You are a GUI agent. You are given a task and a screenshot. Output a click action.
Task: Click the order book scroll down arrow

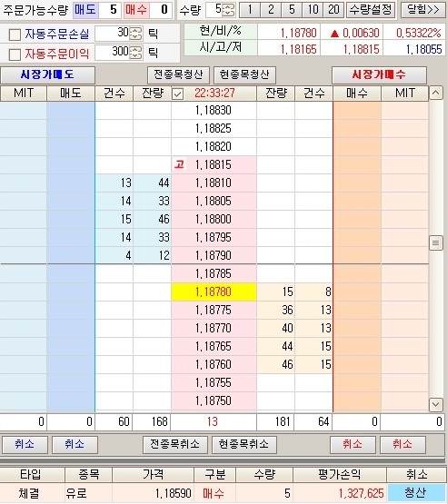435,404
